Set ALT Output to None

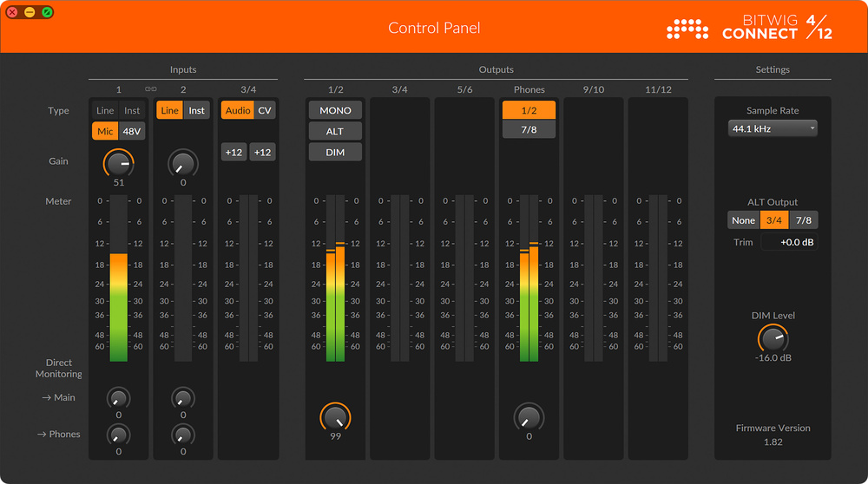743,220
